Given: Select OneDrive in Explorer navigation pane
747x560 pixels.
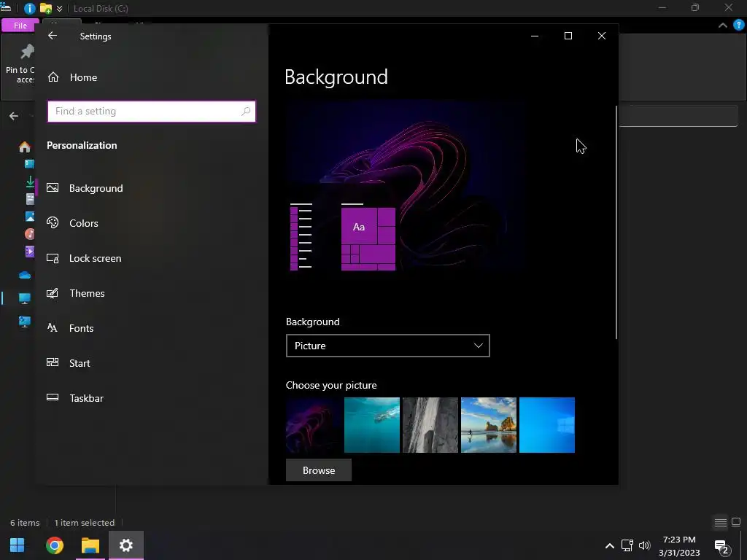Looking at the screenshot, I should point(25,275).
